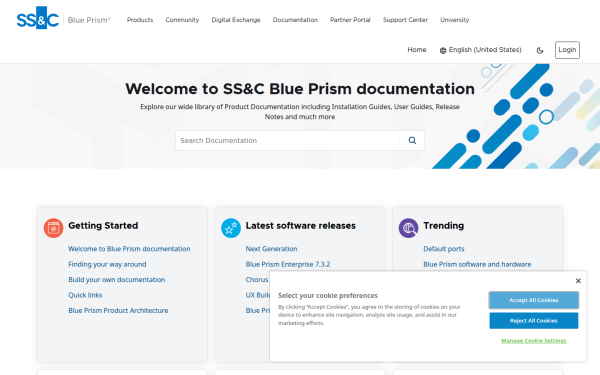Click the Select your cookie preferences title
This screenshot has height=375, width=600.
(x=328, y=295)
